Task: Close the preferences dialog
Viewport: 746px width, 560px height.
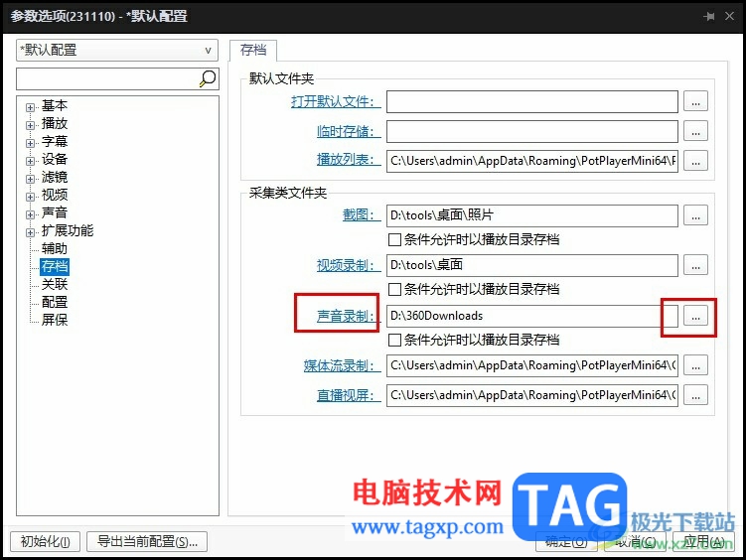Action: click(729, 16)
